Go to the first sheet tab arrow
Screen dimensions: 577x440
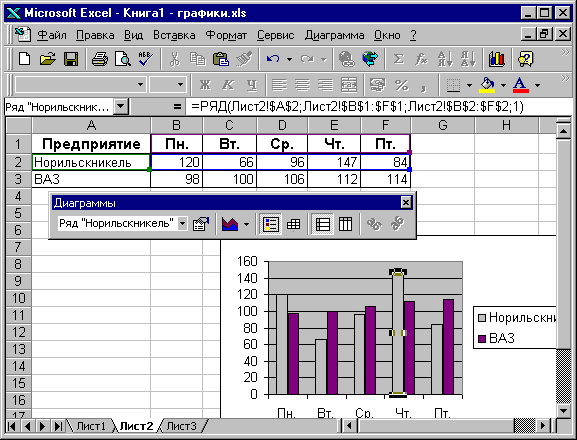click(x=12, y=426)
